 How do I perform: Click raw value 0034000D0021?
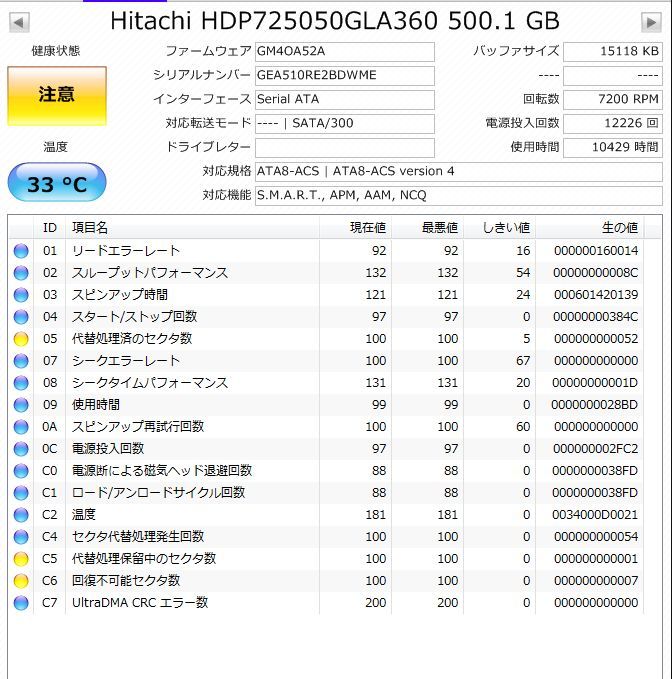(595, 515)
